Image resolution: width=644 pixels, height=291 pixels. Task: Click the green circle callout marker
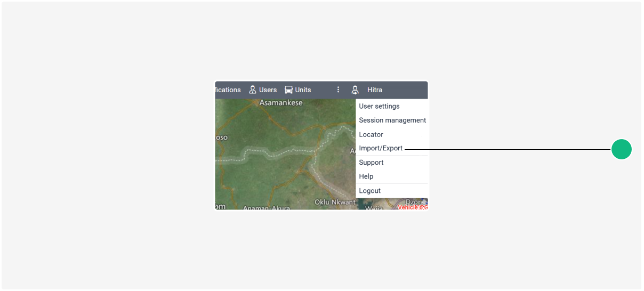(x=621, y=149)
